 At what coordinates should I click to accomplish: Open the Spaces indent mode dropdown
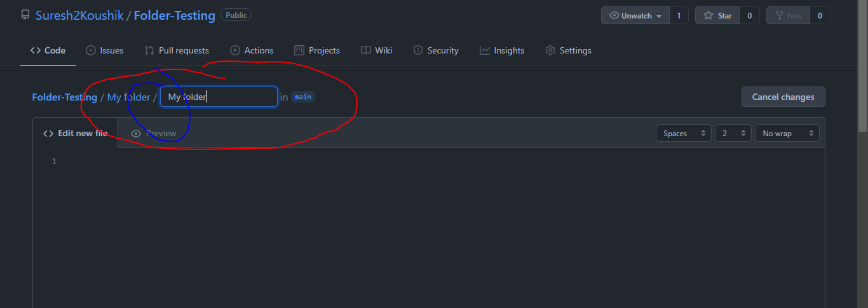pyautogui.click(x=684, y=133)
